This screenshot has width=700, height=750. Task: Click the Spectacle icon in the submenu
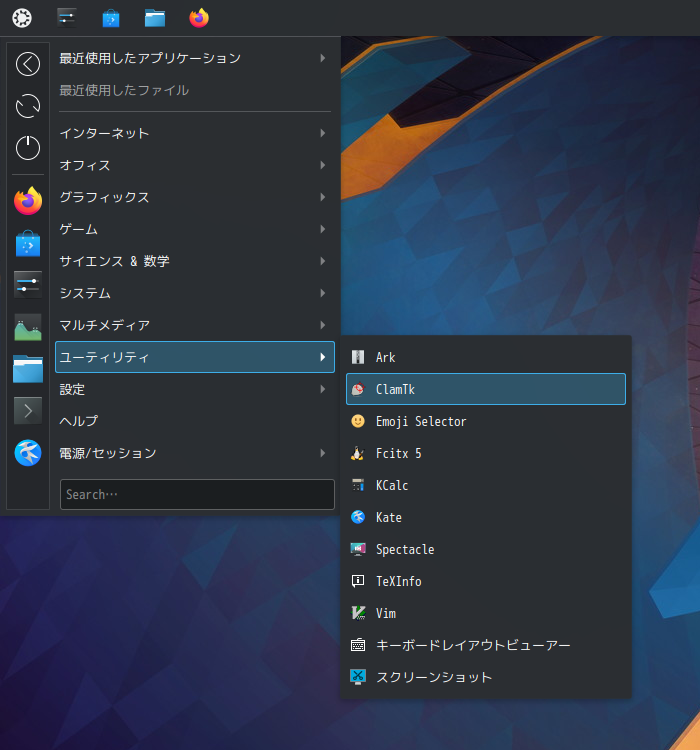pyautogui.click(x=358, y=549)
